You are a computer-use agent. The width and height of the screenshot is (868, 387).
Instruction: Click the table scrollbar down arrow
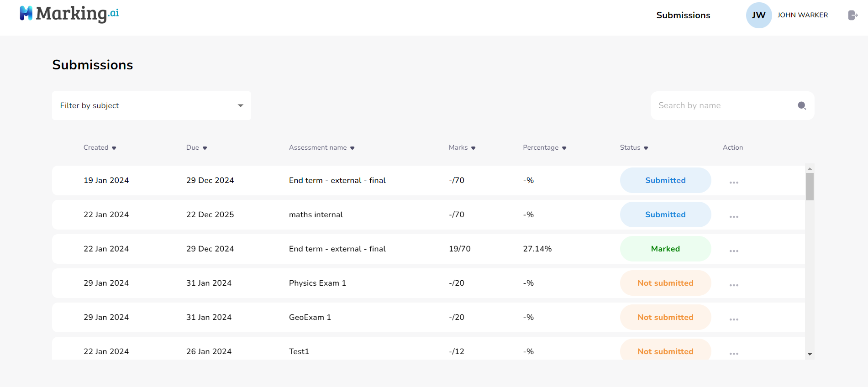[x=810, y=354]
